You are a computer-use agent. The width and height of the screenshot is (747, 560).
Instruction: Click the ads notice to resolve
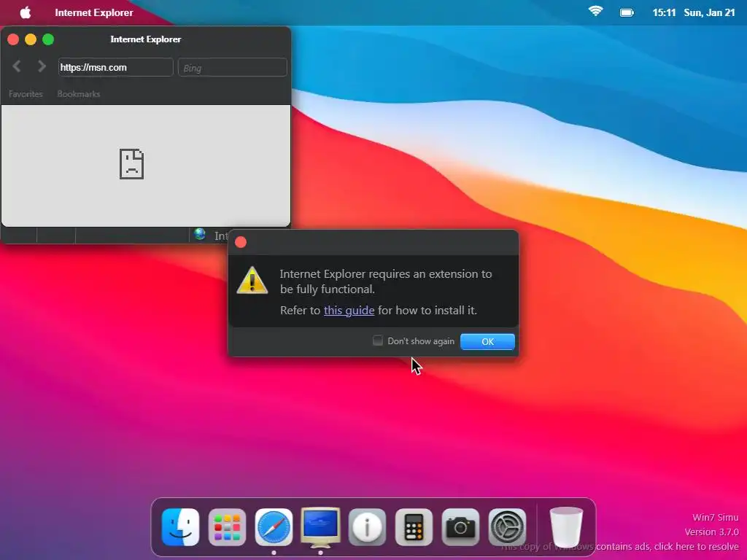coord(619,547)
